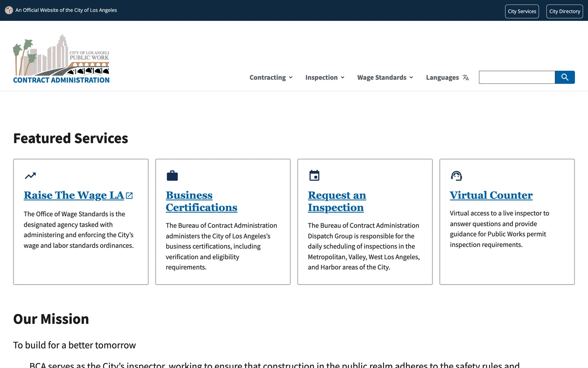Focus the site search text field
Image resolution: width=588 pixels, height=368 pixels.
tap(517, 77)
